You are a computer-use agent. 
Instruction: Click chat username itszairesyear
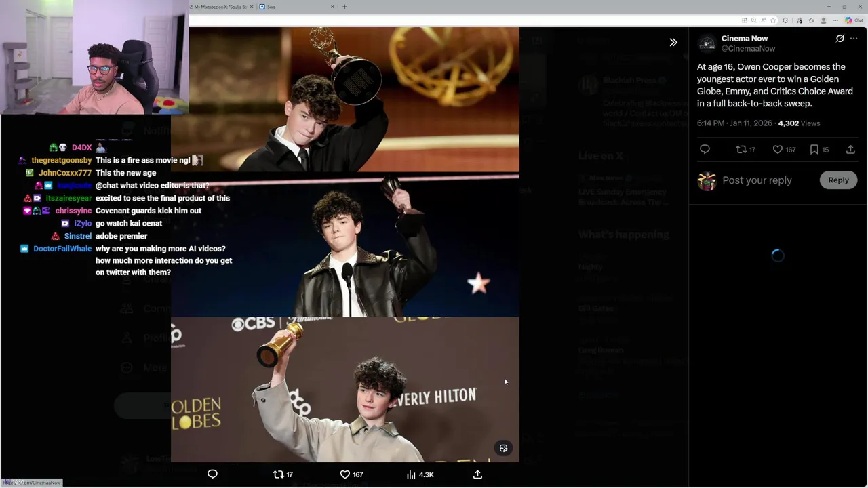pos(68,199)
